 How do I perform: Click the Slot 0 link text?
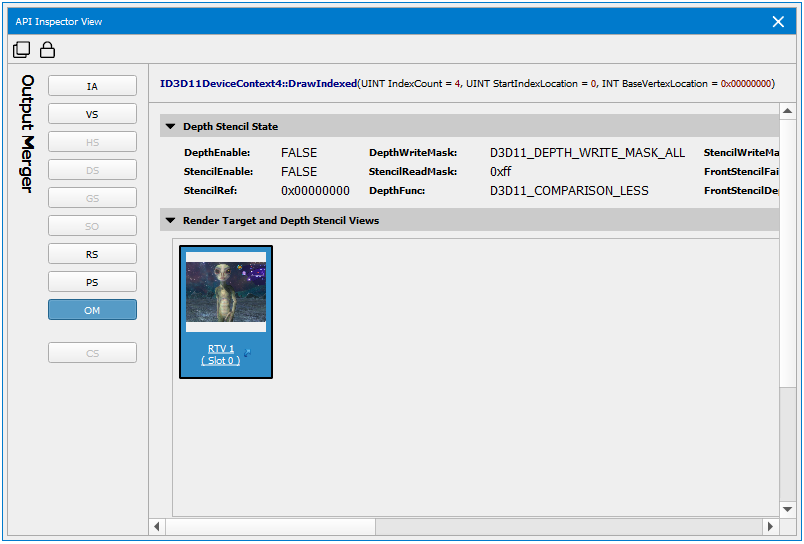point(220,360)
